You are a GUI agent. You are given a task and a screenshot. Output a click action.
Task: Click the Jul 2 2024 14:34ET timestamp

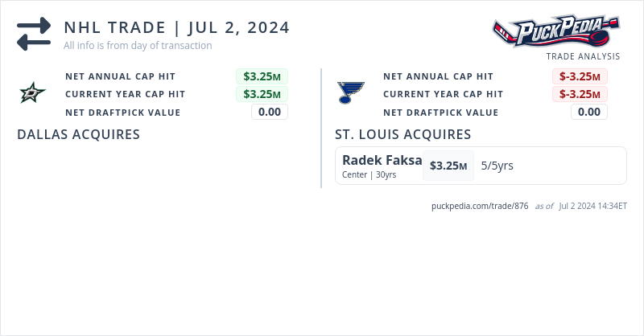tap(592, 206)
